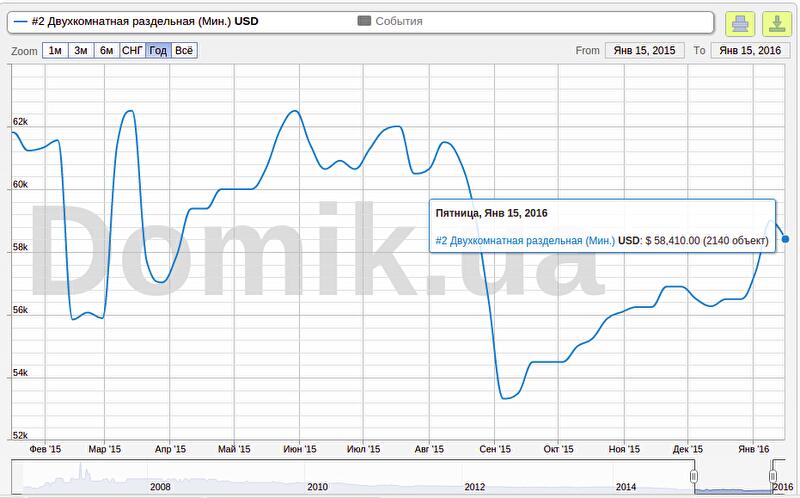The width and height of the screenshot is (800, 498).
Task: Click 2012 in the navigator timeline
Action: (x=474, y=487)
